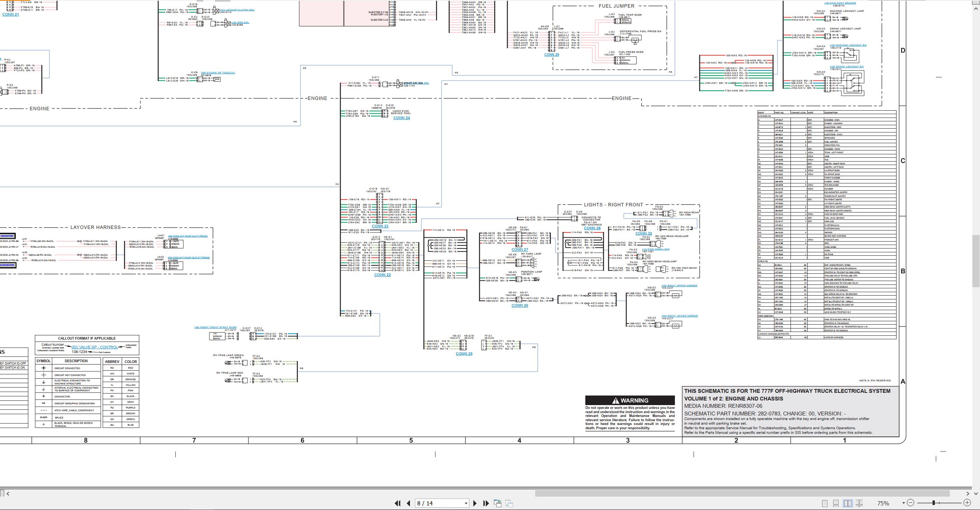Open the RIGHT FRONT STRUT SNSR link
Image resolution: width=980 pixels, height=510 pixels.
click(x=216, y=327)
